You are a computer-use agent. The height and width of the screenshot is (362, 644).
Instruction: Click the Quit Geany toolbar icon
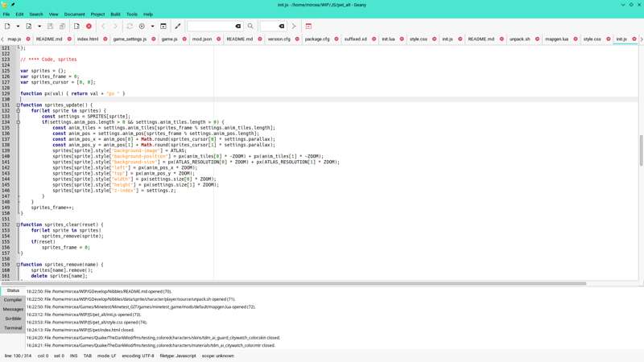coord(308,27)
